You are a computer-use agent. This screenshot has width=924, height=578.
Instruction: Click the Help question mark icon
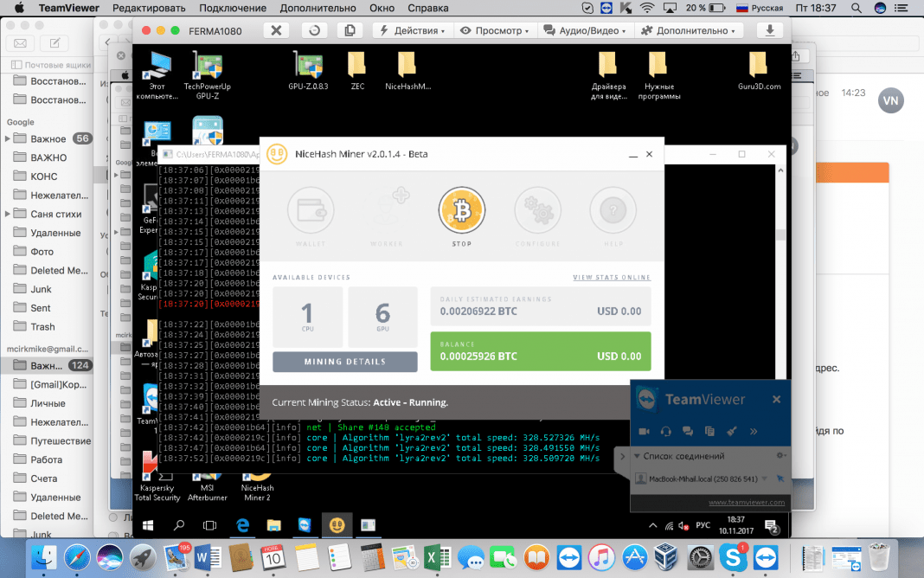point(613,211)
